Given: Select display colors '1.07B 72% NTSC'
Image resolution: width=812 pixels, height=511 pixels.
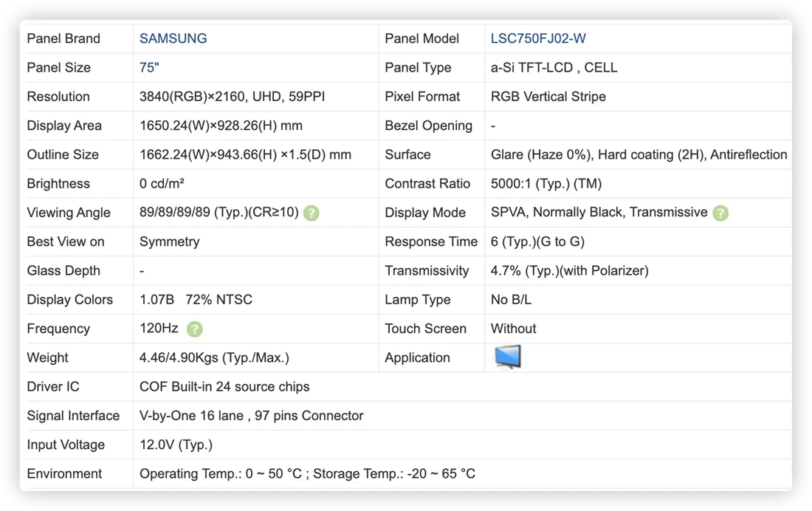Looking at the screenshot, I should tap(196, 300).
